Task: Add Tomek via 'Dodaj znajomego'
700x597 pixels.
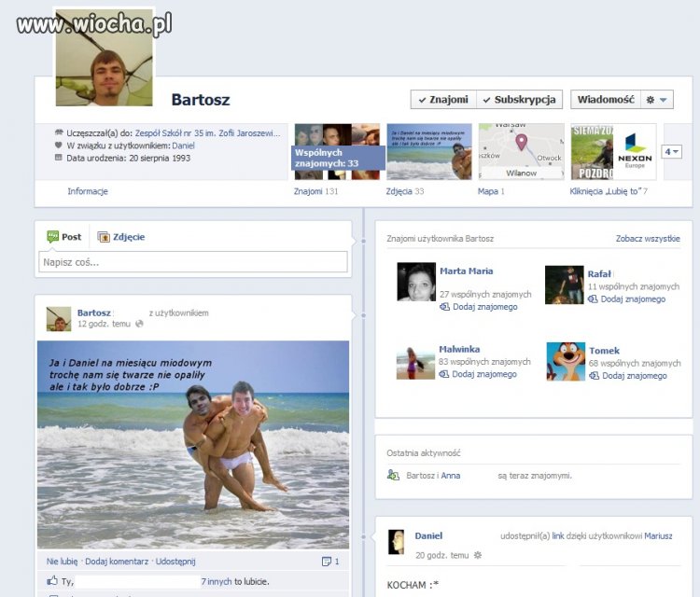Action: pos(634,376)
